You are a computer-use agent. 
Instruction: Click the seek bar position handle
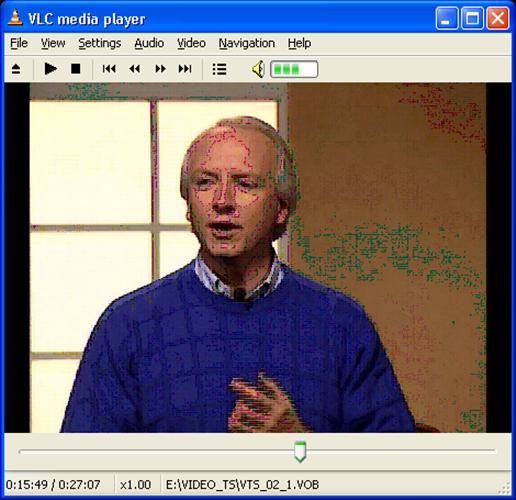300,452
